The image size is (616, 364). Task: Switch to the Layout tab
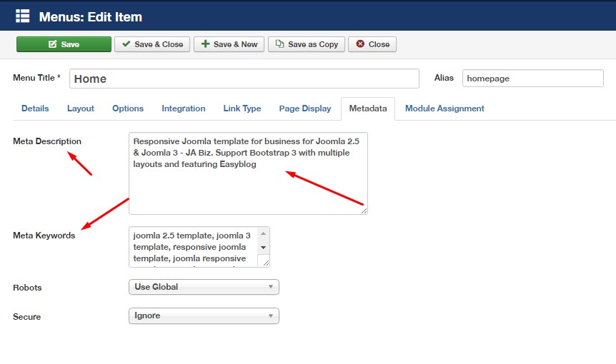(x=81, y=108)
